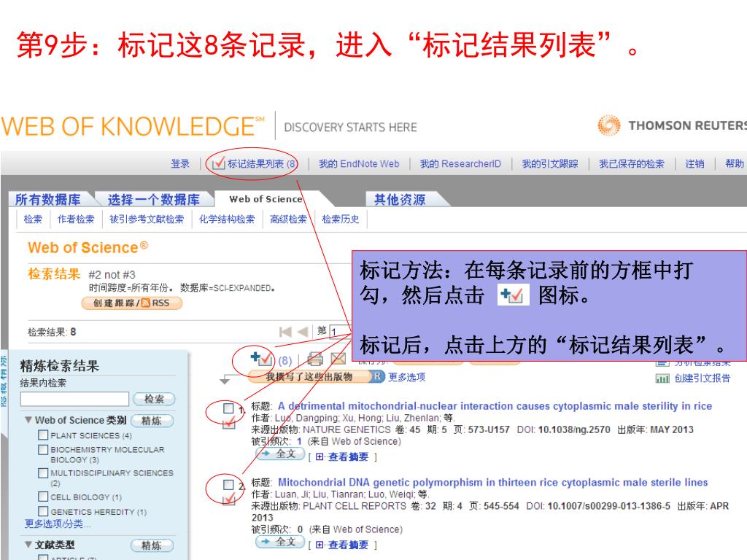Click 检索 button in refine panel
The width and height of the screenshot is (747, 560).
154,399
